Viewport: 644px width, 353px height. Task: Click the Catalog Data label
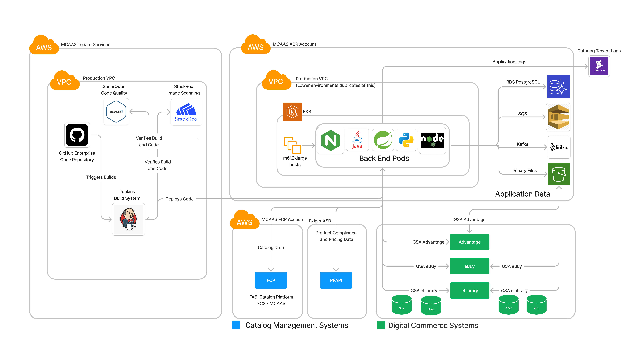[x=271, y=247]
